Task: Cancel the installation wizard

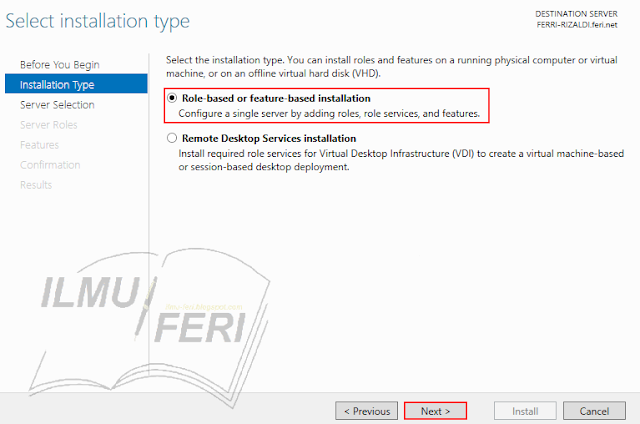Action: pyautogui.click(x=594, y=411)
